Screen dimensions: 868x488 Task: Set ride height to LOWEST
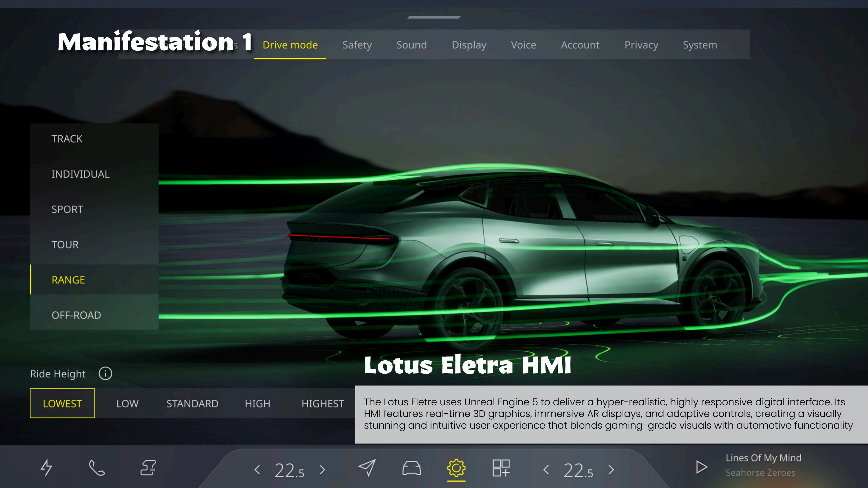click(62, 403)
